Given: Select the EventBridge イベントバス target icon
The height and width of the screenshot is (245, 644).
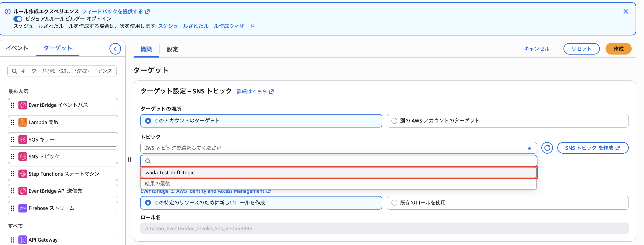Looking at the screenshot, I should click(23, 105).
